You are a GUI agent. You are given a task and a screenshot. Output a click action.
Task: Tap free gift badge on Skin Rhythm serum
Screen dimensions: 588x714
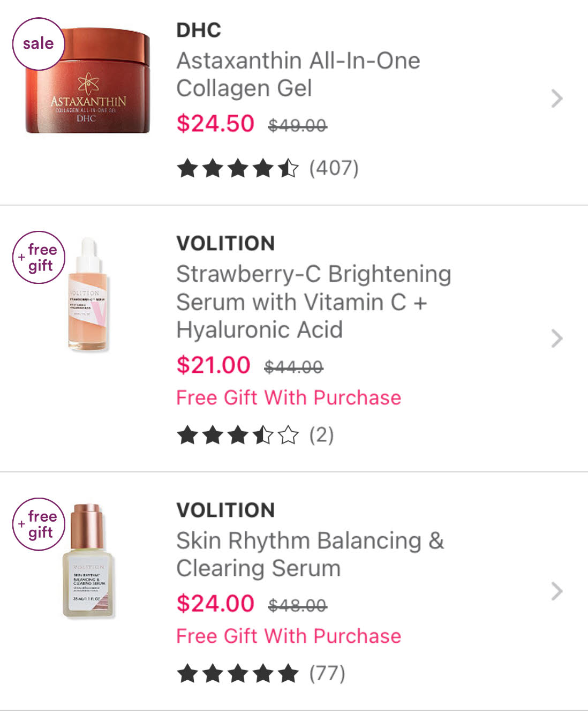[x=39, y=524]
